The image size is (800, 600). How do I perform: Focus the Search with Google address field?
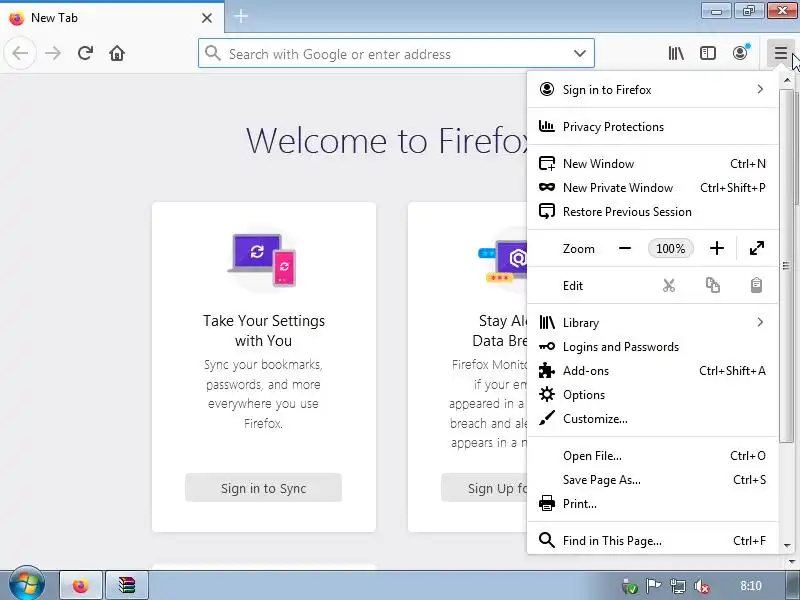click(396, 53)
